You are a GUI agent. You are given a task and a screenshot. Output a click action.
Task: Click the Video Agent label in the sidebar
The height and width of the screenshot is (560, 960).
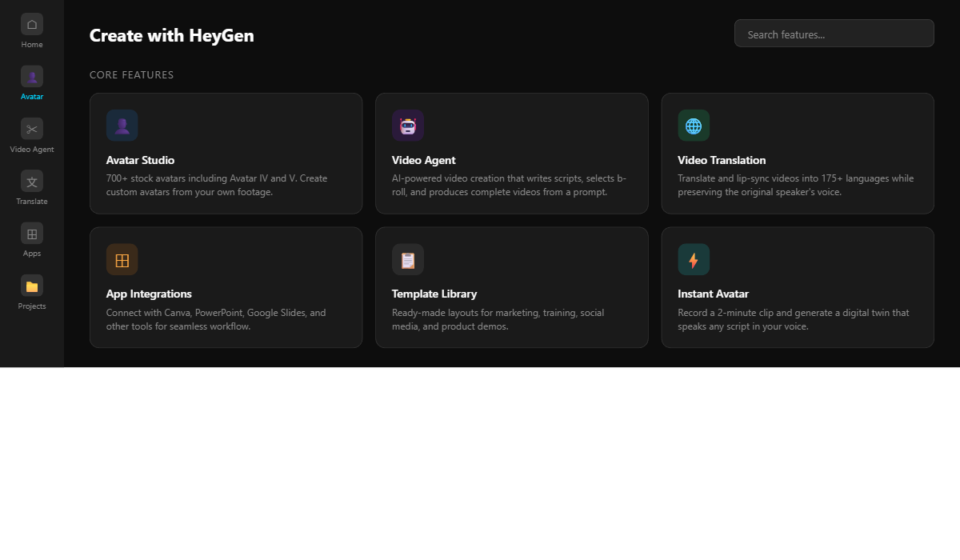pos(31,149)
